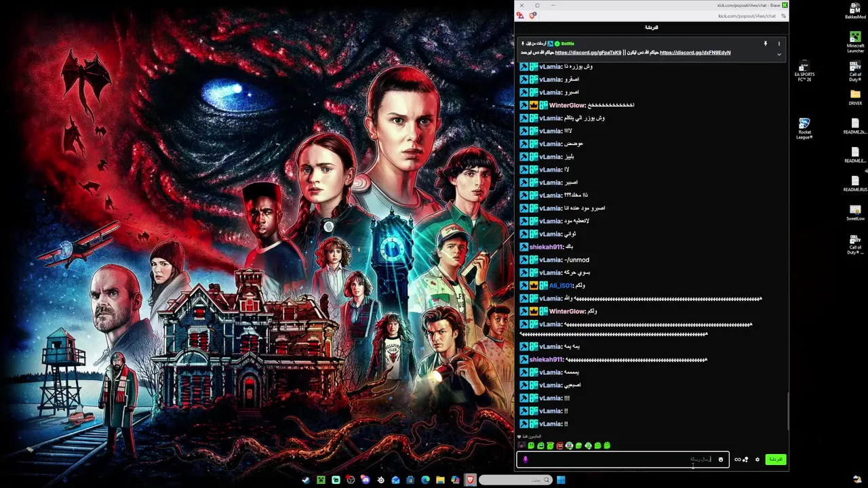
Task: Click the infinity symbol icon near chat input
Action: 737,460
